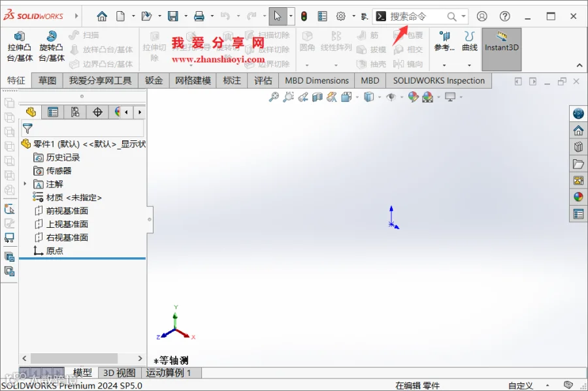Switch to the 网格建模 ribbon tab
Screen dimensions: 588x391
[193, 80]
